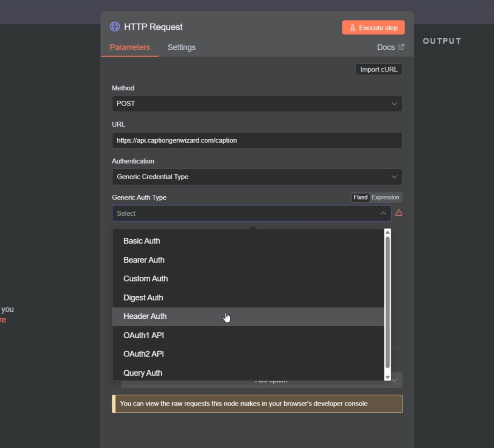Click the external link icon next to Docs
Screen dimensions: 494x448
[x=402, y=47]
